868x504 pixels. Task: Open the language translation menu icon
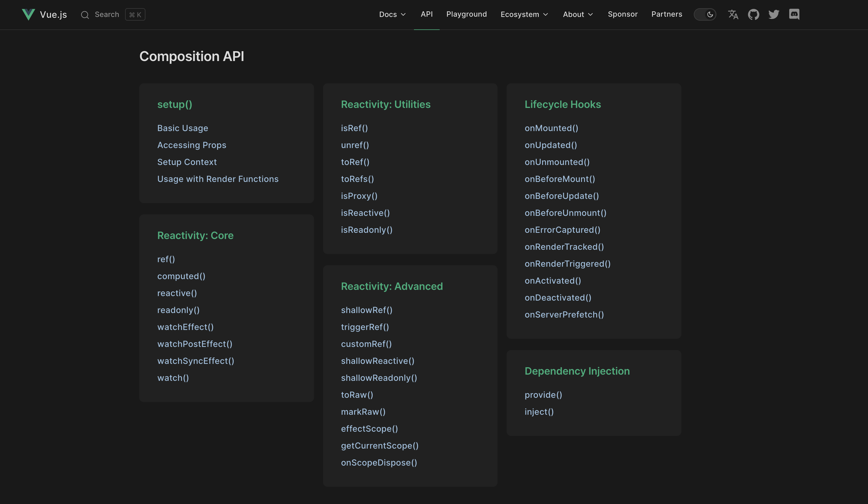(733, 14)
